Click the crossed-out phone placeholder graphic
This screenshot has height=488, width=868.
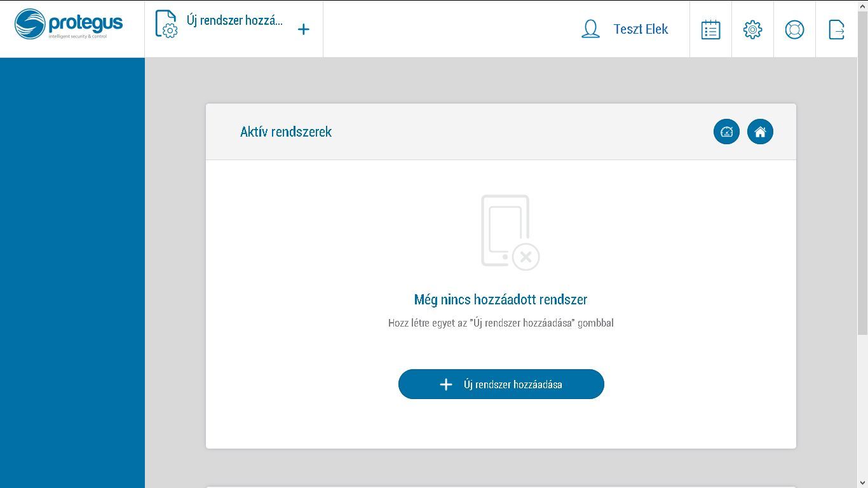pos(506,232)
